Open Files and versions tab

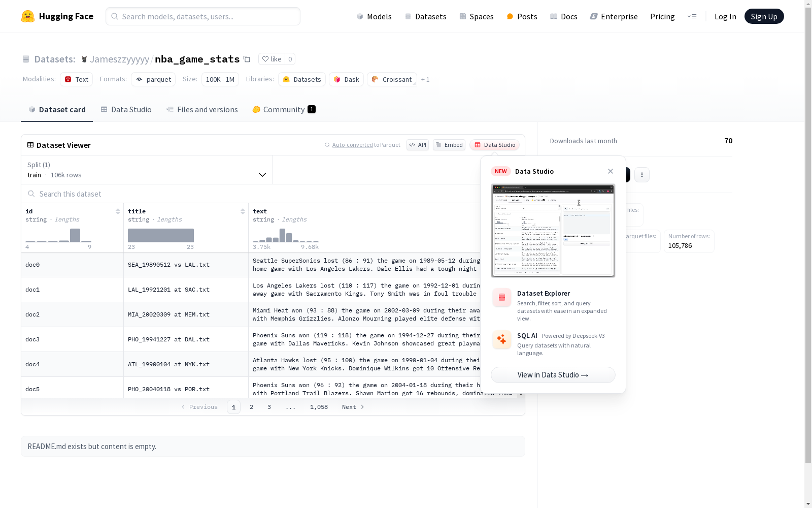coord(202,110)
